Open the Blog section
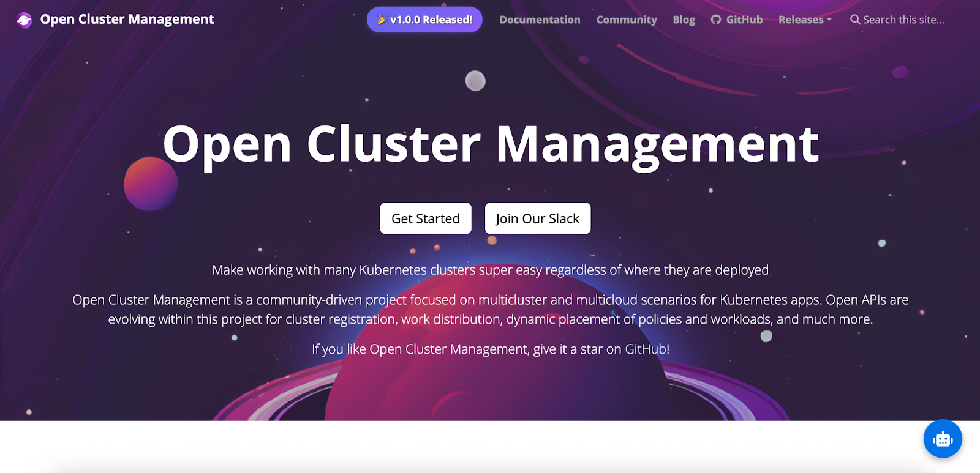 pyautogui.click(x=684, y=20)
